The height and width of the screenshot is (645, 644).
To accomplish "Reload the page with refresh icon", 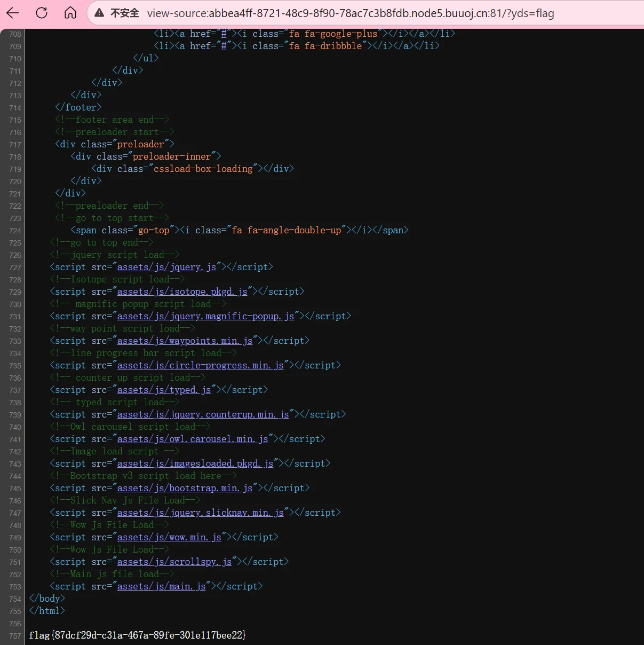I will pos(42,13).
